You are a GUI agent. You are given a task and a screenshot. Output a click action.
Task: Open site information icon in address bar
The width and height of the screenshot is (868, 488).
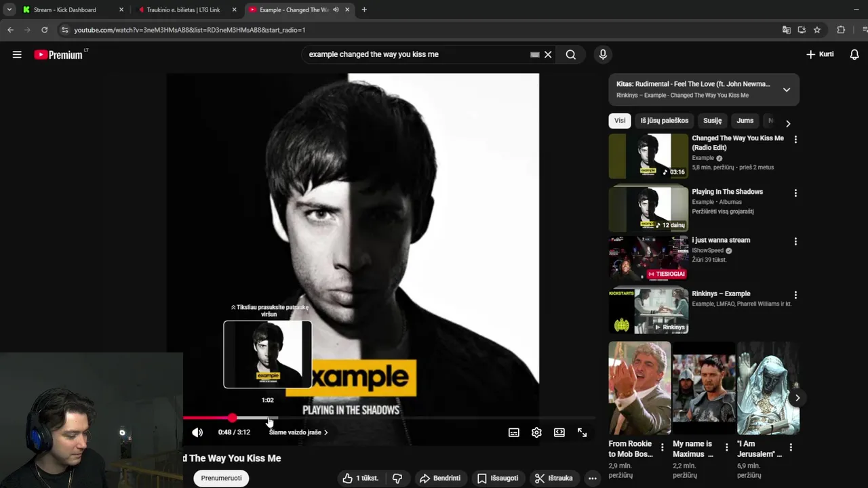coord(64,30)
